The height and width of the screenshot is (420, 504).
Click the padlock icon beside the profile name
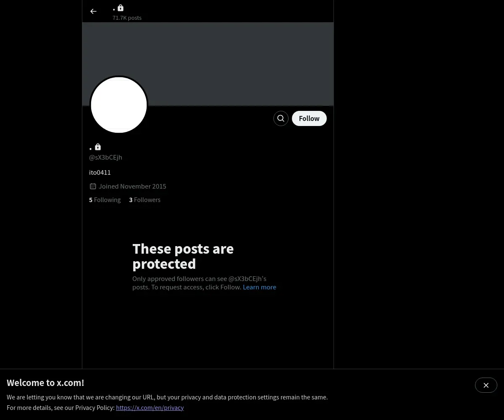pyautogui.click(x=98, y=147)
